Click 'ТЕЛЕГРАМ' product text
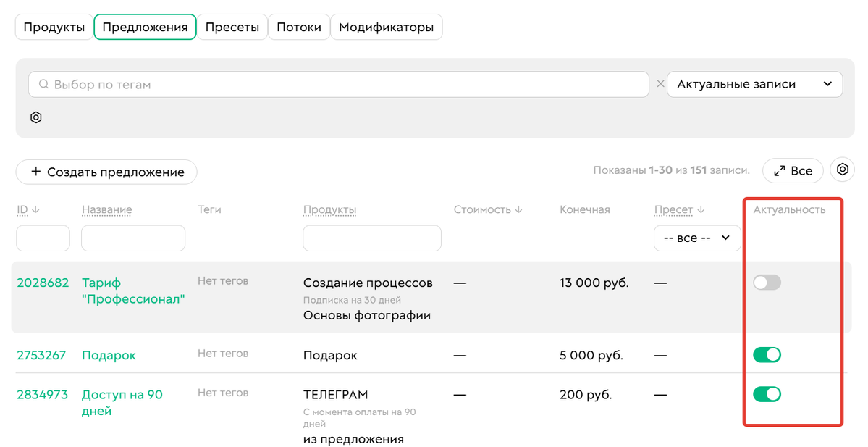Image resolution: width=868 pixels, height=447 pixels. [335, 394]
